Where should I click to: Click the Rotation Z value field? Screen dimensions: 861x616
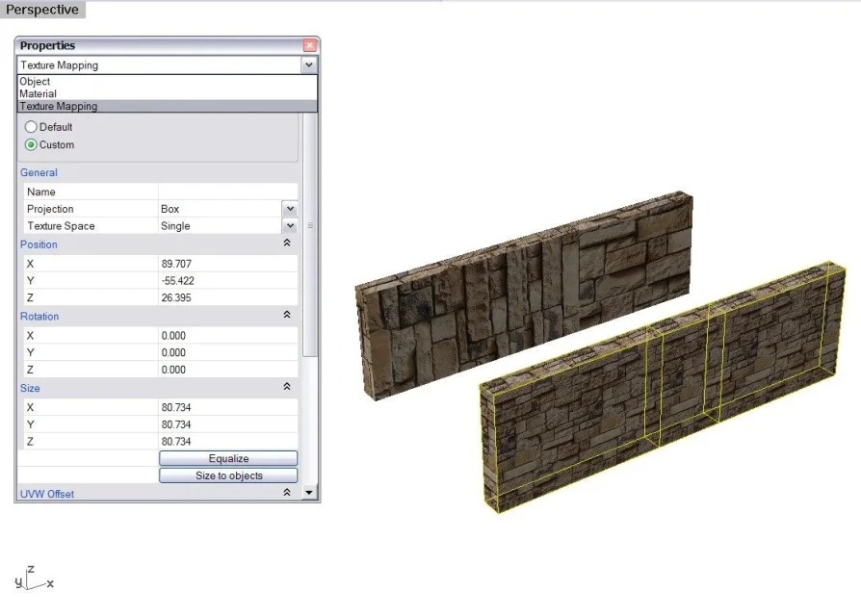coord(228,370)
